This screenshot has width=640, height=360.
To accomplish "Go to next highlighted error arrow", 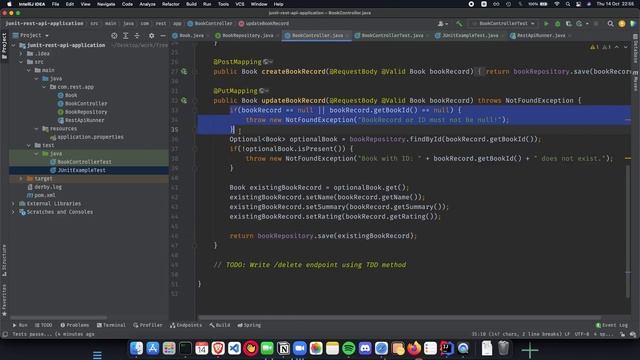I will [625, 47].
